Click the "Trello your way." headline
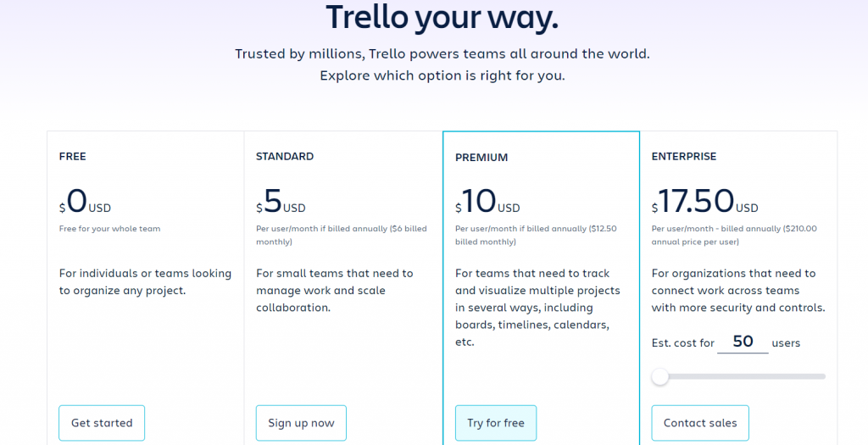The height and width of the screenshot is (445, 868). point(442,17)
